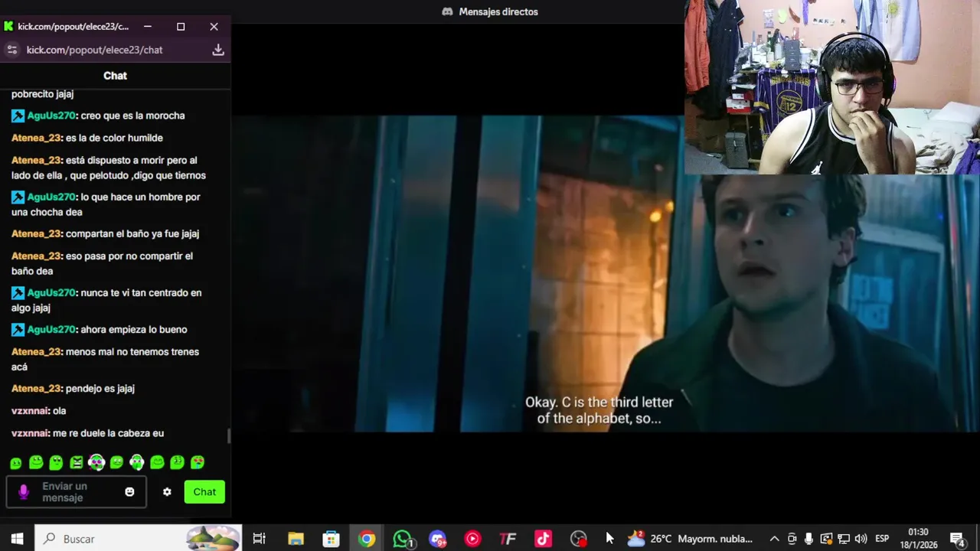Open File Explorer from taskbar
Image resolution: width=980 pixels, height=551 pixels.
(296, 539)
